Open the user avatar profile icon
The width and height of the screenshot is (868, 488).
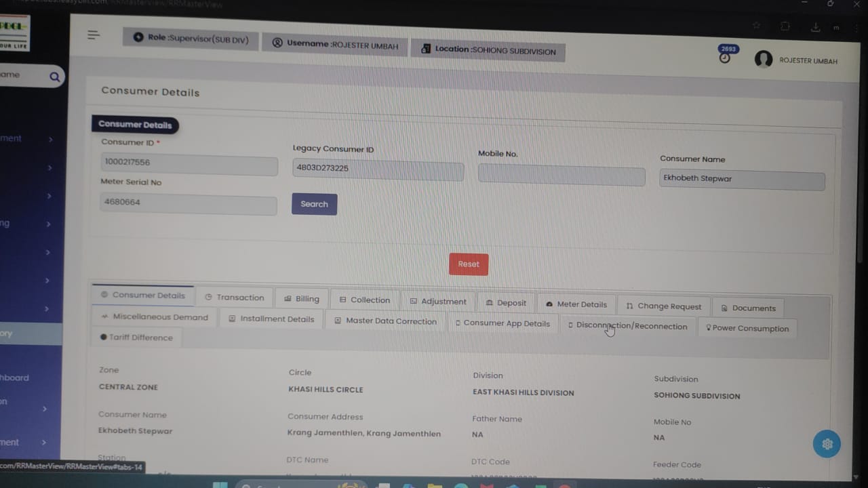click(x=764, y=60)
